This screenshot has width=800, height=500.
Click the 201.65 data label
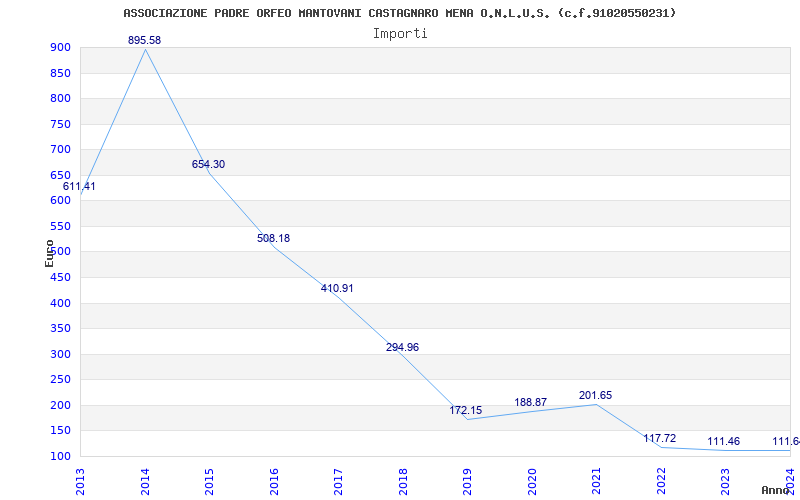tap(595, 395)
